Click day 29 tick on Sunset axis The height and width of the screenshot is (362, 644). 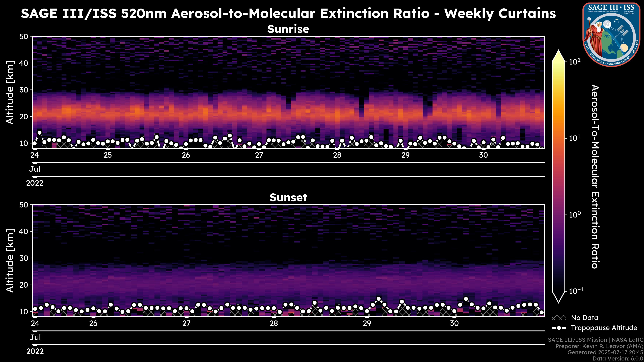(x=367, y=323)
